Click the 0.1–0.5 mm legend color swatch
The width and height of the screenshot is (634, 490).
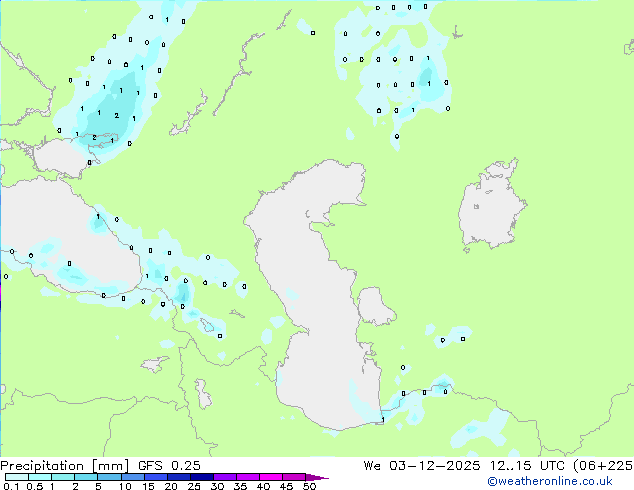pyautogui.click(x=17, y=477)
